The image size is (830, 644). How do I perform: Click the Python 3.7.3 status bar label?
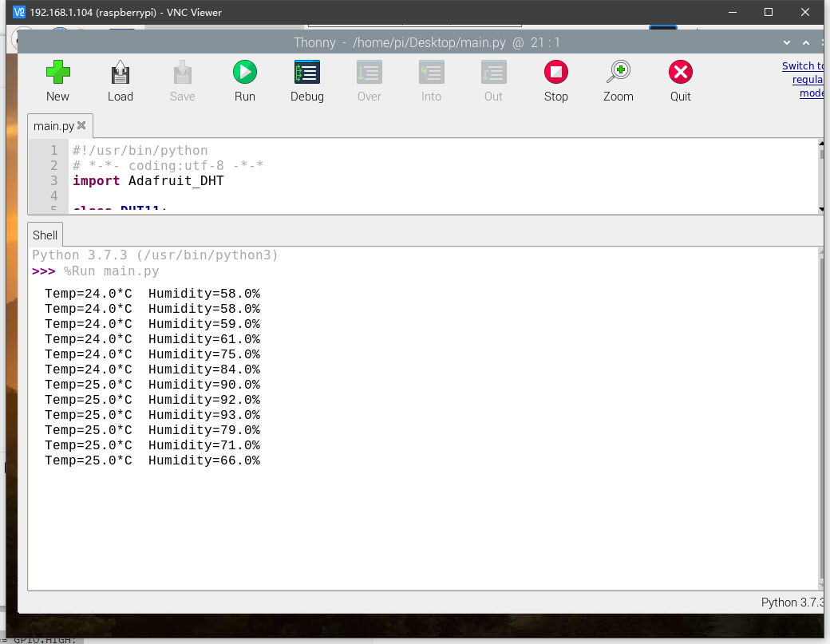point(792,603)
